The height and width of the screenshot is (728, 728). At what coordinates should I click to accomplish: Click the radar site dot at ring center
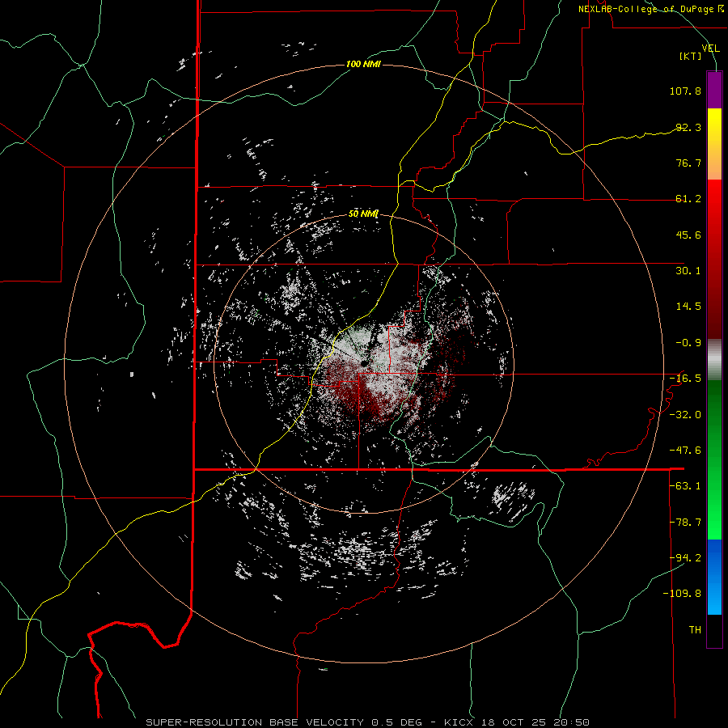[x=365, y=363]
